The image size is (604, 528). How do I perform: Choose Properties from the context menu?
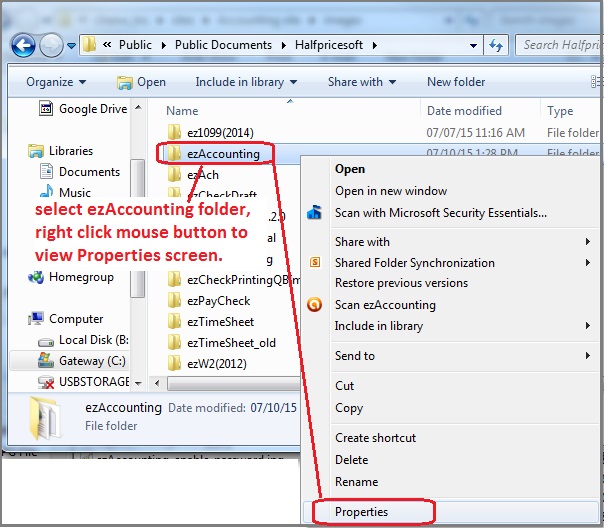coord(362,512)
